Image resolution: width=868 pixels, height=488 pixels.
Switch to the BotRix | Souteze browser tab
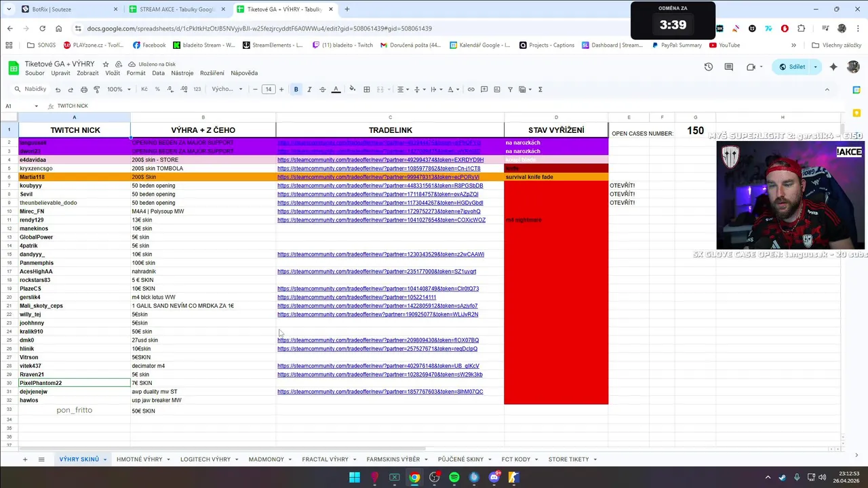pyautogui.click(x=68, y=9)
